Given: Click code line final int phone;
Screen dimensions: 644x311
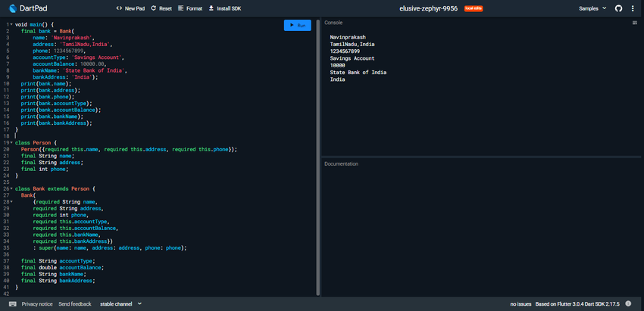Looking at the screenshot, I should click(45, 169).
